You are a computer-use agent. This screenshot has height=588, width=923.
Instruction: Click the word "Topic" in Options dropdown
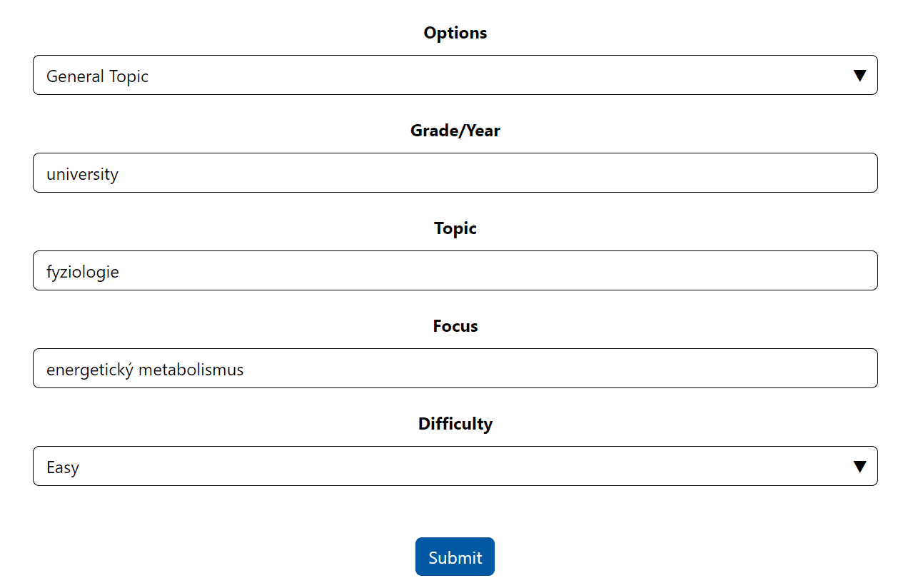tap(129, 76)
